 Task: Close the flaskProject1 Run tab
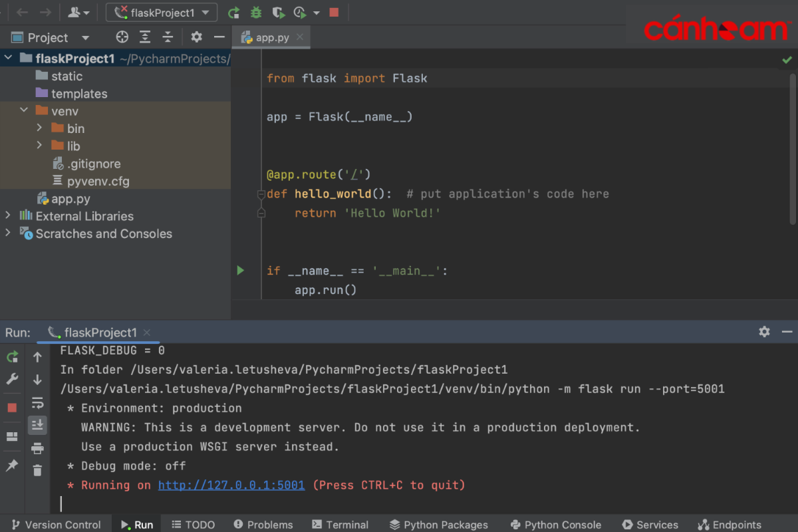pyautogui.click(x=147, y=332)
